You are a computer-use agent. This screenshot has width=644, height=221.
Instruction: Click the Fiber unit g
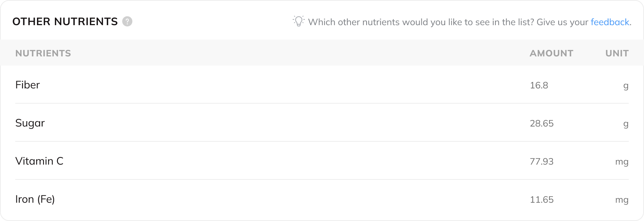pyautogui.click(x=626, y=86)
